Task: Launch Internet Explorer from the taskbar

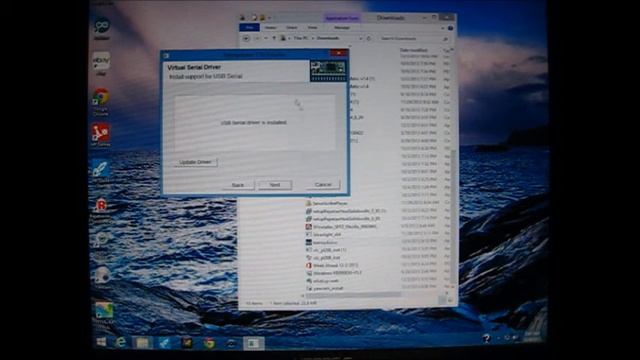Action: [x=120, y=342]
